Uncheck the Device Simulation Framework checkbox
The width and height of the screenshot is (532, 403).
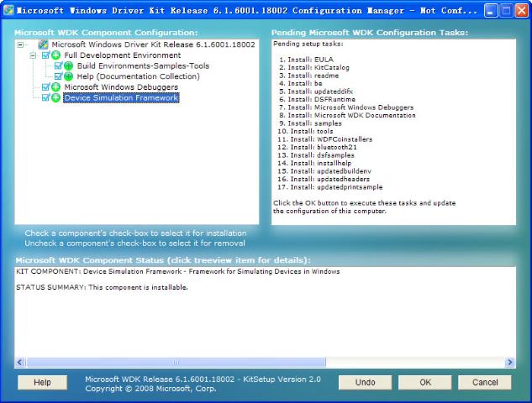tap(45, 97)
